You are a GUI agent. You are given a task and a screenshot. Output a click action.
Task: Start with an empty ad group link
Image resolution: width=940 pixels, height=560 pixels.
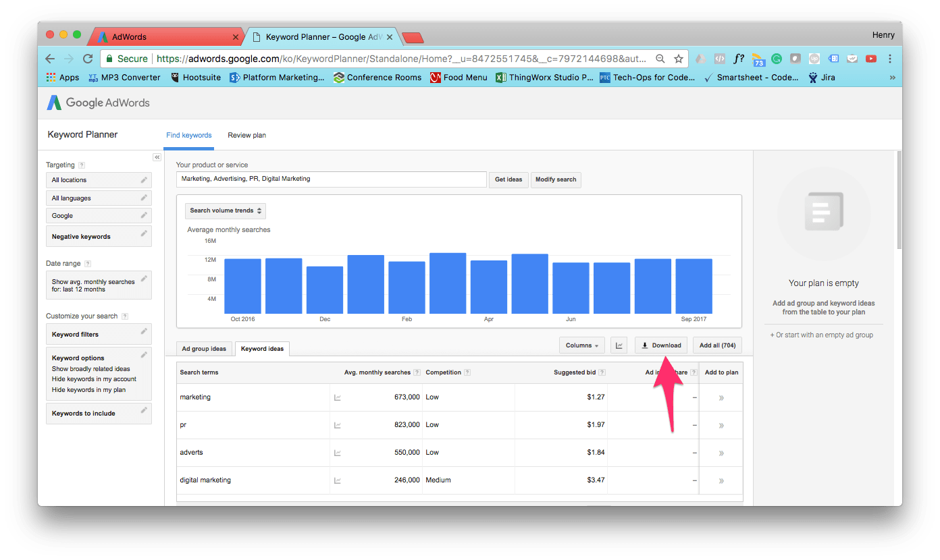pos(822,335)
